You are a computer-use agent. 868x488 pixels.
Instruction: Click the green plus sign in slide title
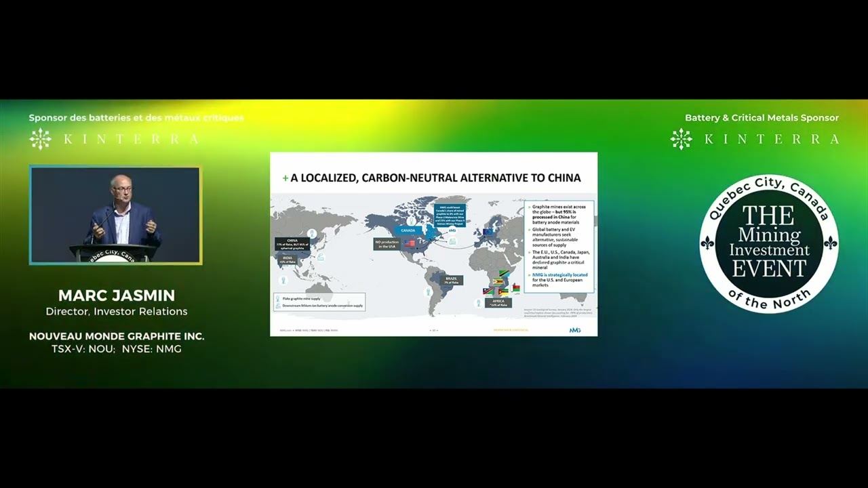coord(285,178)
